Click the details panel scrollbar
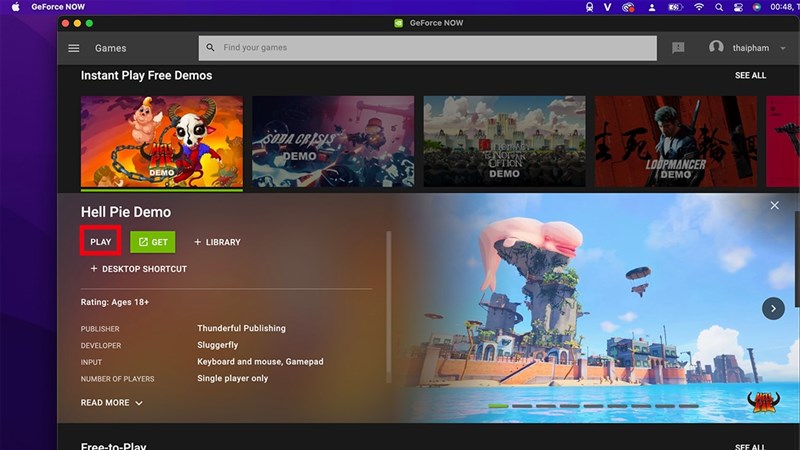800x450 pixels. (389, 306)
